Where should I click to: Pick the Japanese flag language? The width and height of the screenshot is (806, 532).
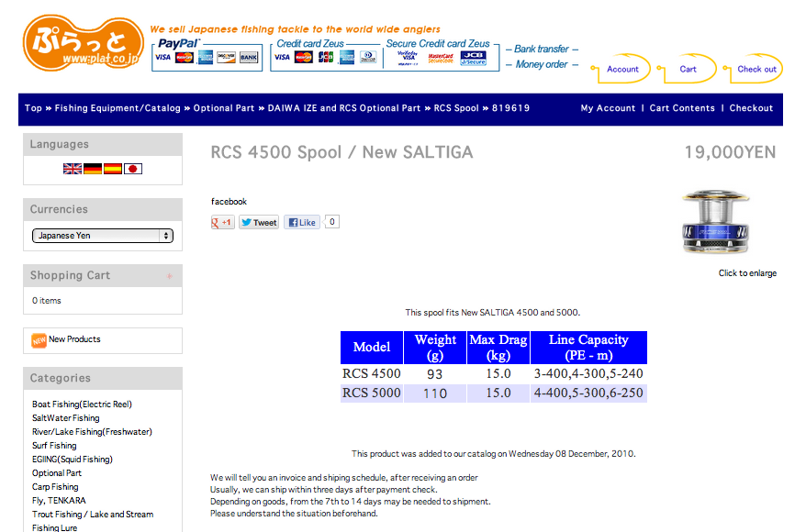click(132, 169)
